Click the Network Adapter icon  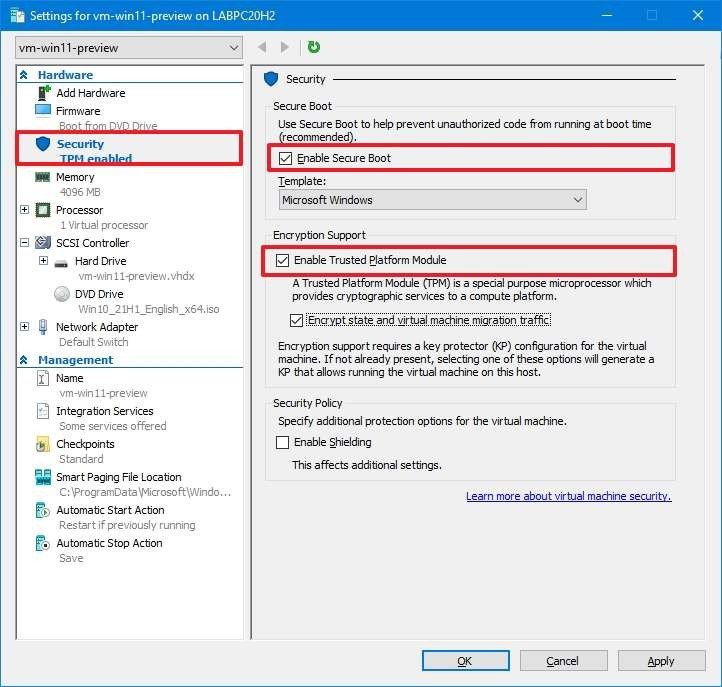(43, 327)
